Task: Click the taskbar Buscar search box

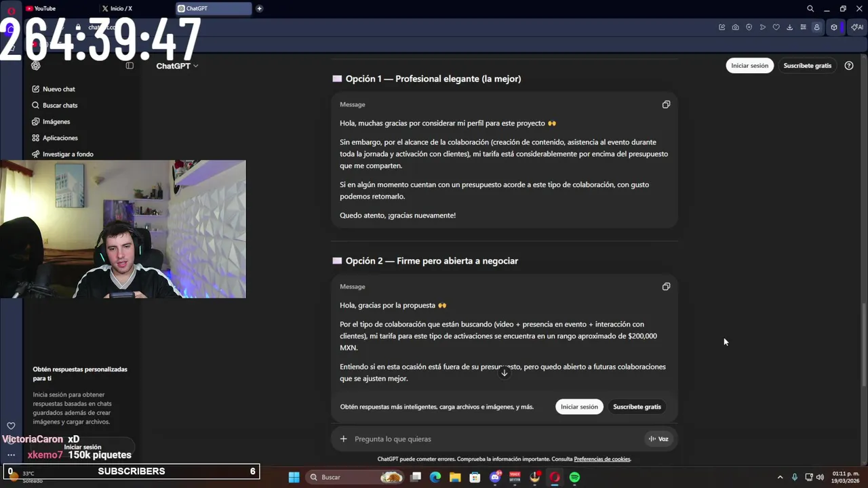Action: pyautogui.click(x=356, y=477)
